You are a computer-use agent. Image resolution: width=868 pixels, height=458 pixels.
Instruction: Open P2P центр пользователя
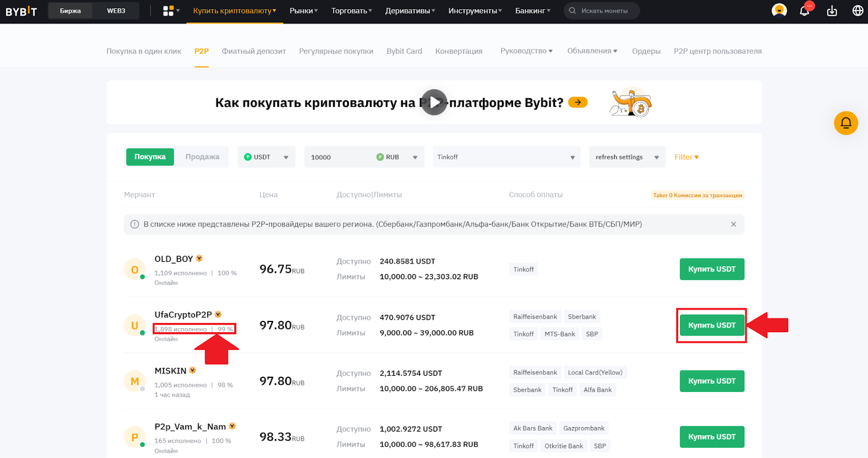(x=718, y=51)
